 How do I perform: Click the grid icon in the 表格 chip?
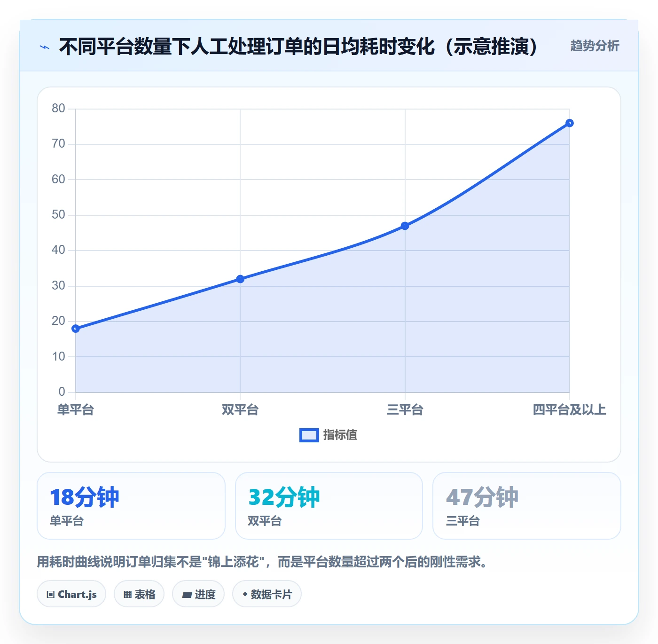click(x=127, y=595)
